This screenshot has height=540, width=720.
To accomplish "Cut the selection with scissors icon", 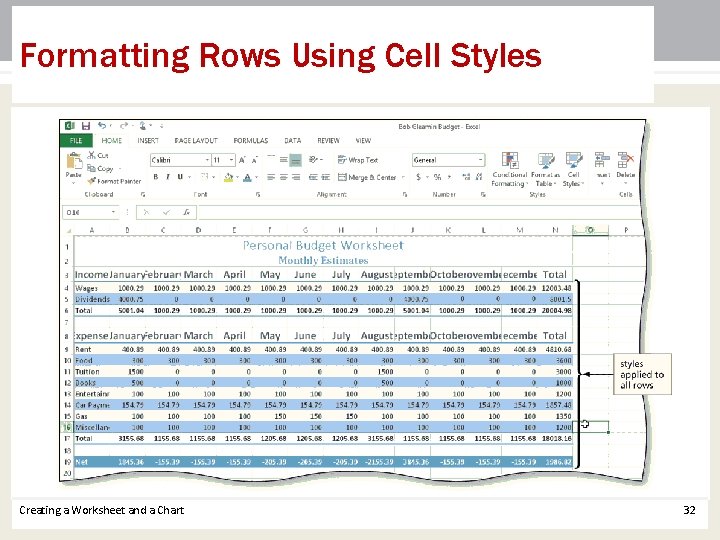I will point(91,155).
